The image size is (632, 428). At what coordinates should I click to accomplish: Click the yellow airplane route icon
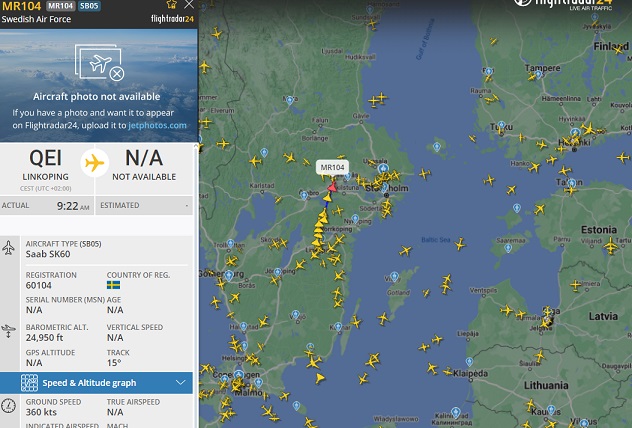tap(95, 163)
